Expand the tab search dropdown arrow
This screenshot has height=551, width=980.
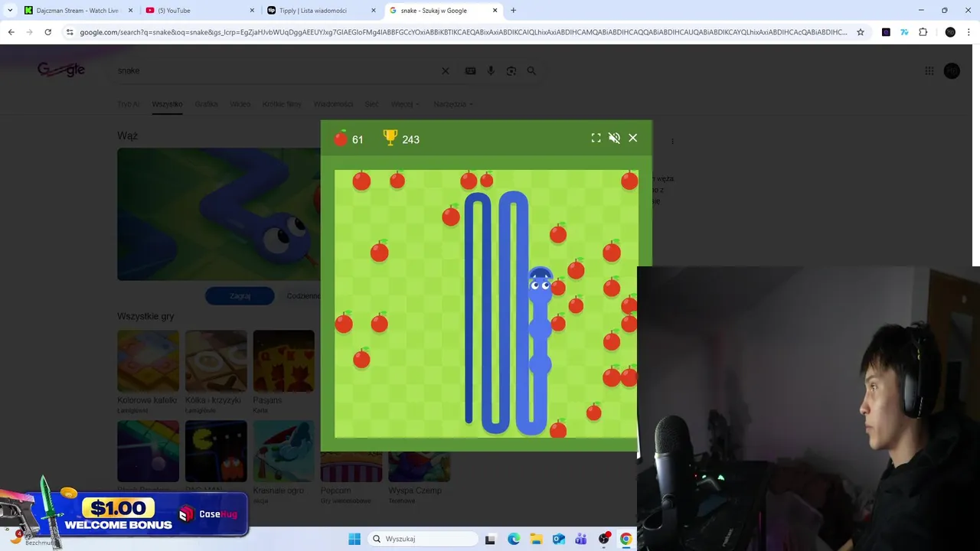coord(10,10)
